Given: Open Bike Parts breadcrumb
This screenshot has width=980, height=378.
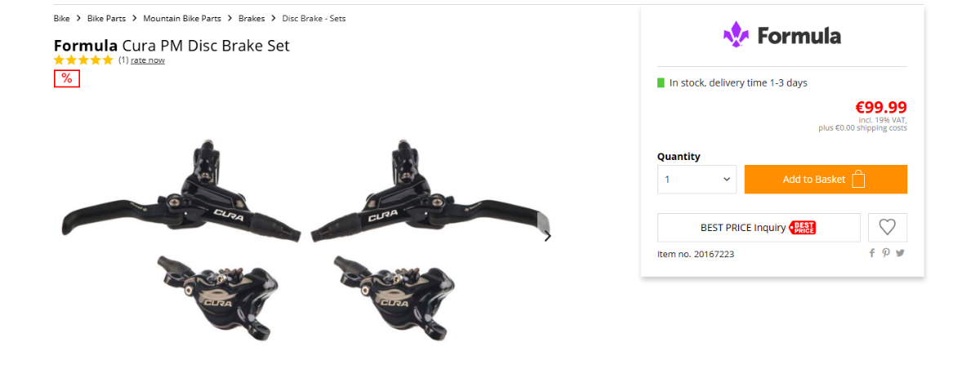Looking at the screenshot, I should pyautogui.click(x=106, y=18).
